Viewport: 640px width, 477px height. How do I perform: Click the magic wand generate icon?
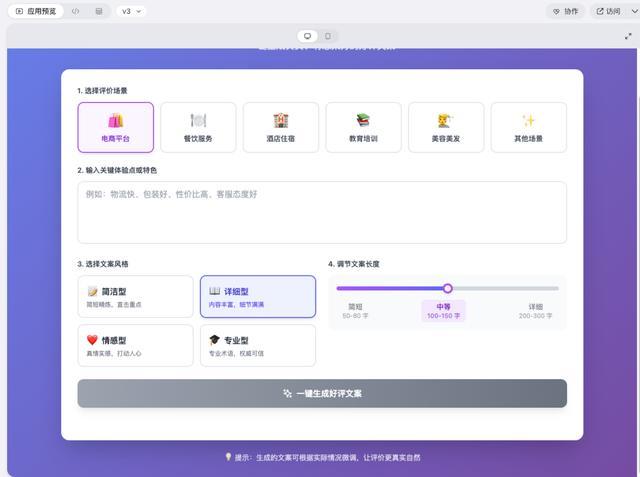(288, 393)
